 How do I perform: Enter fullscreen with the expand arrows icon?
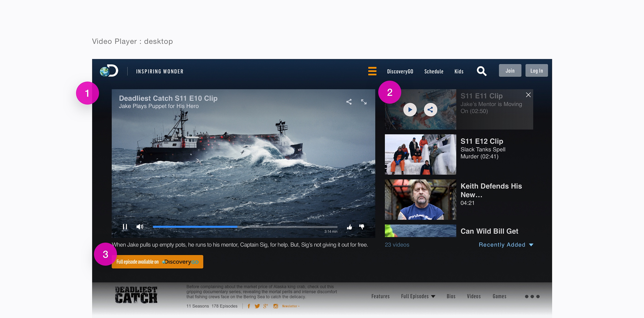click(364, 101)
